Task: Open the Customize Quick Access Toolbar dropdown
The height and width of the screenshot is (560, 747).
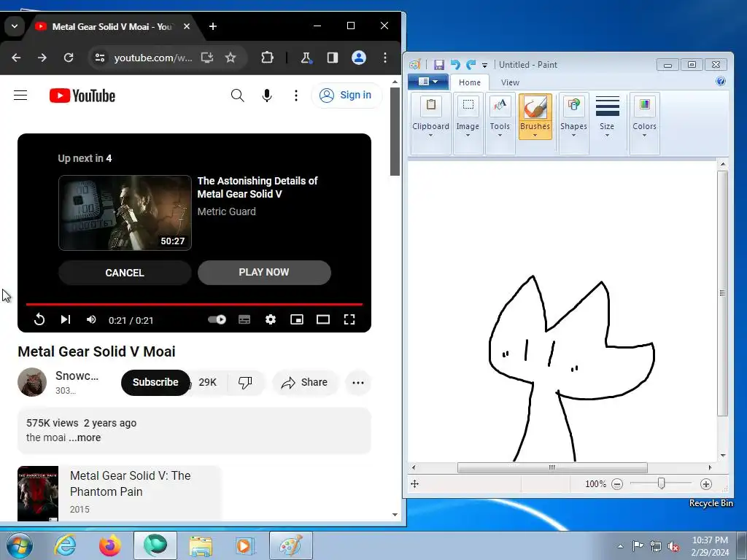Action: pyautogui.click(x=484, y=65)
